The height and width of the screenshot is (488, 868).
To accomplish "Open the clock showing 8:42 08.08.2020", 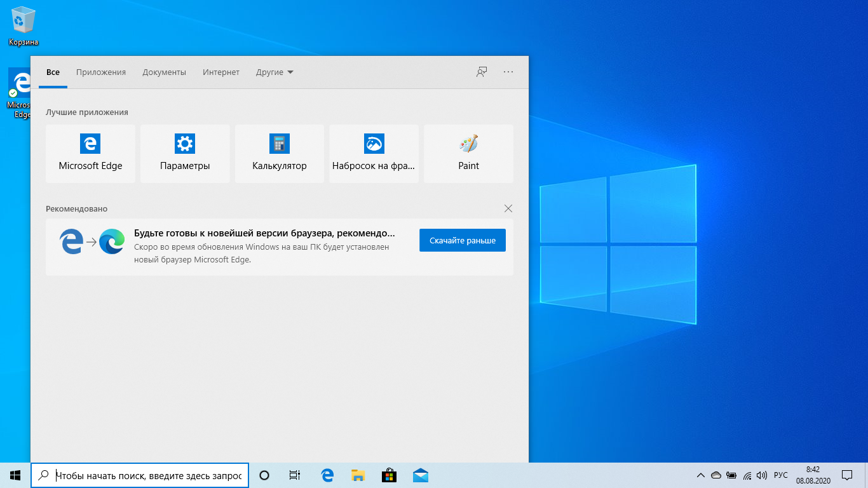I will [x=813, y=475].
